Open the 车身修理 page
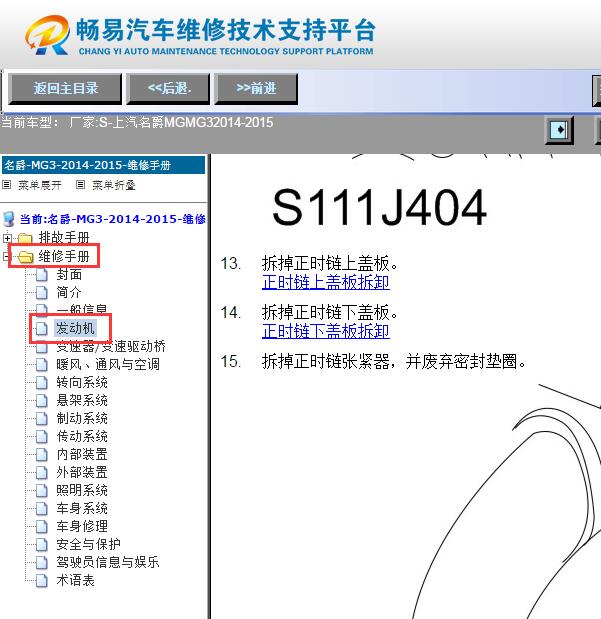The width and height of the screenshot is (601, 619). click(x=82, y=526)
